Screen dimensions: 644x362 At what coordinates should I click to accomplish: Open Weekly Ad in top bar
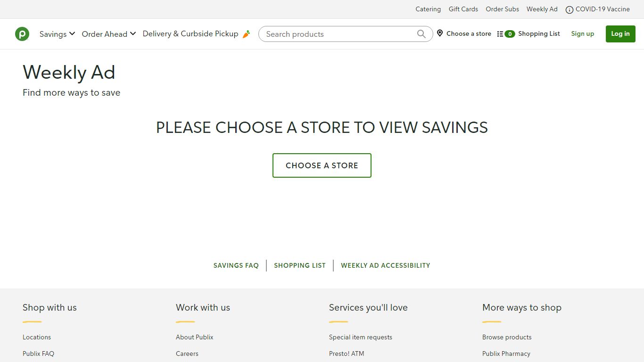click(542, 9)
